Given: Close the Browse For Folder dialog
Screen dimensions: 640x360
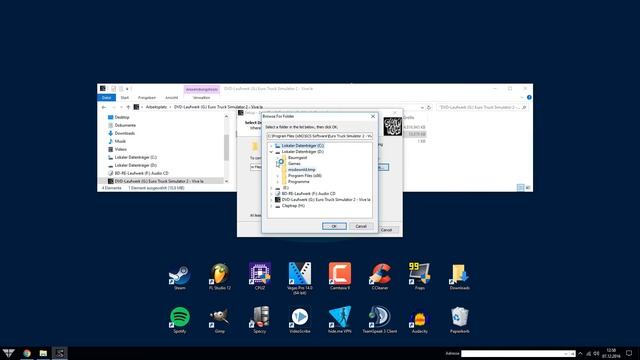Looking at the screenshot, I should 373,116.
